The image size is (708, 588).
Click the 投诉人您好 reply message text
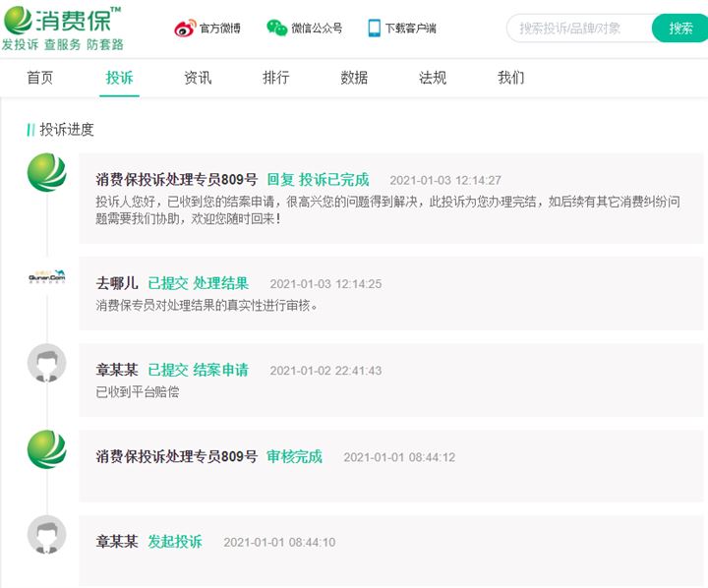(387, 210)
